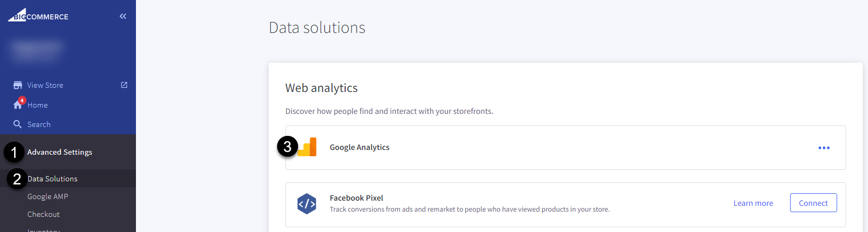Click the View Store label

pos(45,85)
